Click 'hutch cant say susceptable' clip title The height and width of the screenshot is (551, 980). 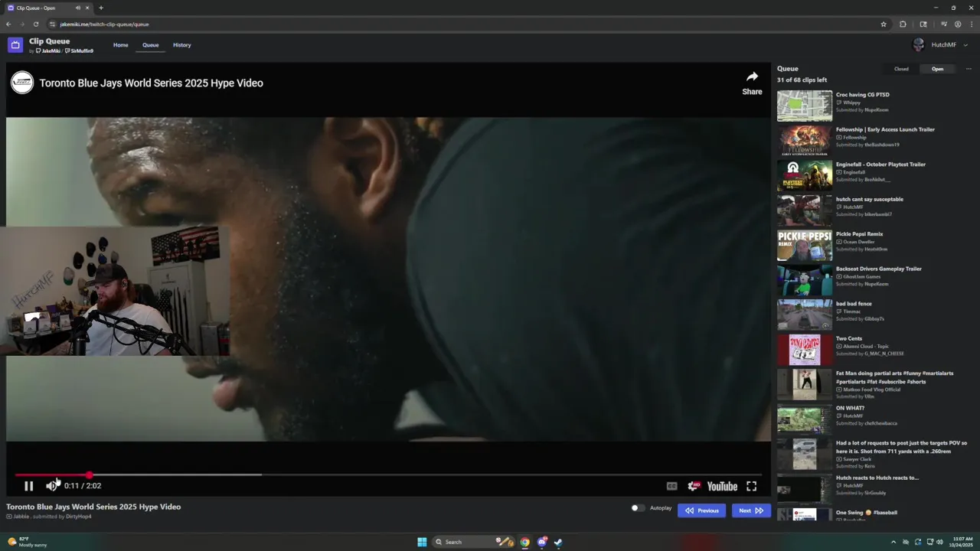[869, 199]
